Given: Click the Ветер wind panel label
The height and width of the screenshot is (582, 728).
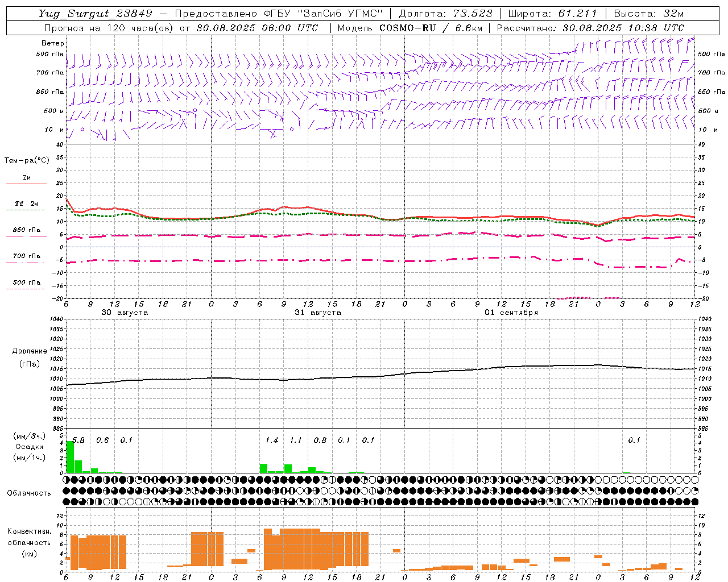Looking at the screenshot, I should tap(53, 43).
